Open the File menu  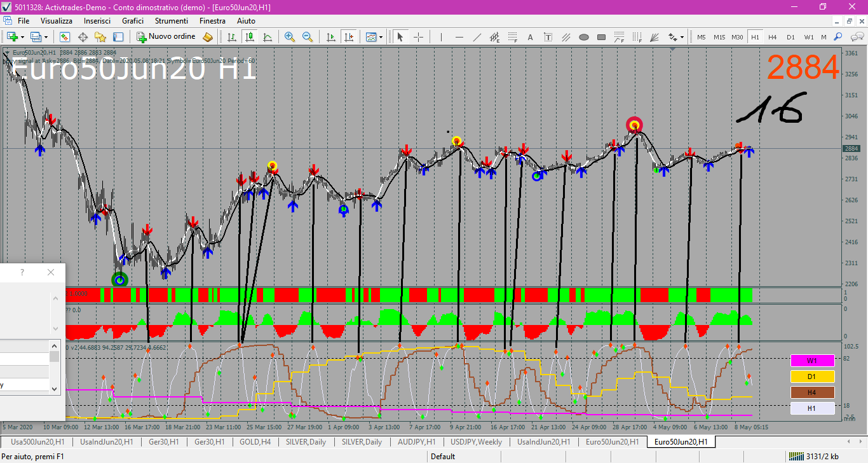(x=24, y=21)
